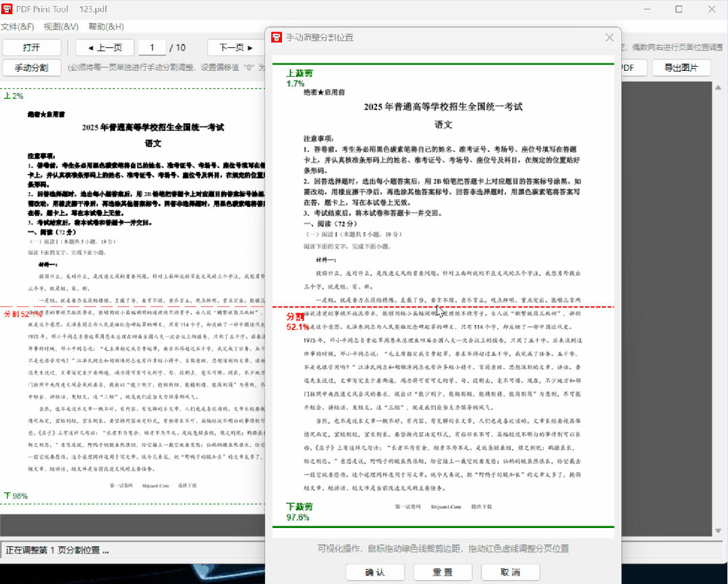Click the scroll-up arrow of the main preview
728x584 pixels.
coord(719,87)
